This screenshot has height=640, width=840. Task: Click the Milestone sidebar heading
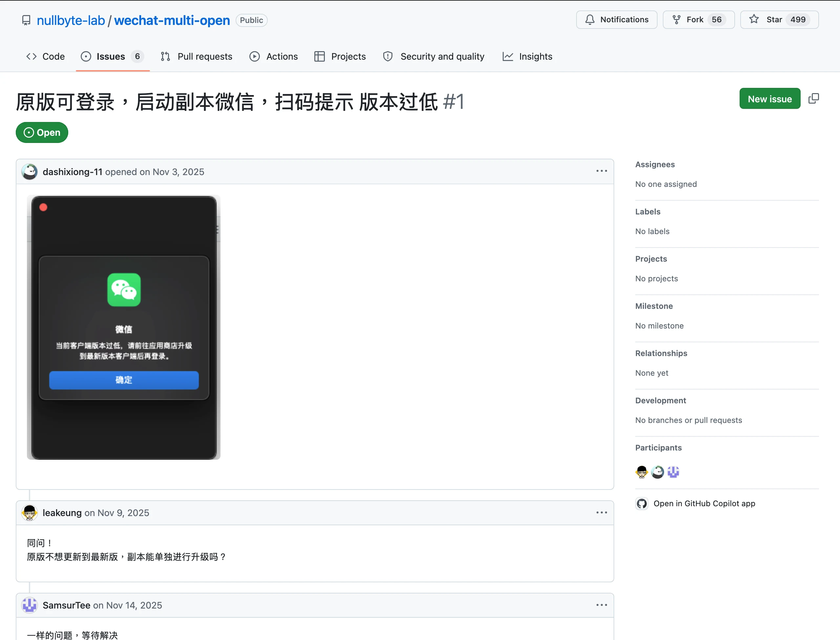click(654, 306)
